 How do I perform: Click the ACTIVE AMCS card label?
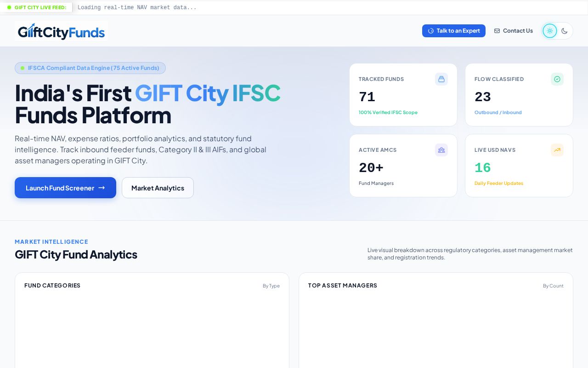[x=378, y=150]
